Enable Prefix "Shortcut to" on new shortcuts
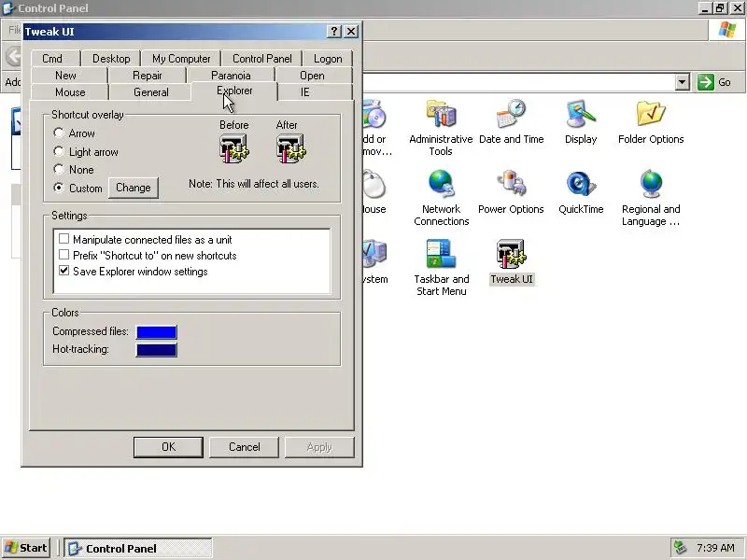 (x=63, y=255)
